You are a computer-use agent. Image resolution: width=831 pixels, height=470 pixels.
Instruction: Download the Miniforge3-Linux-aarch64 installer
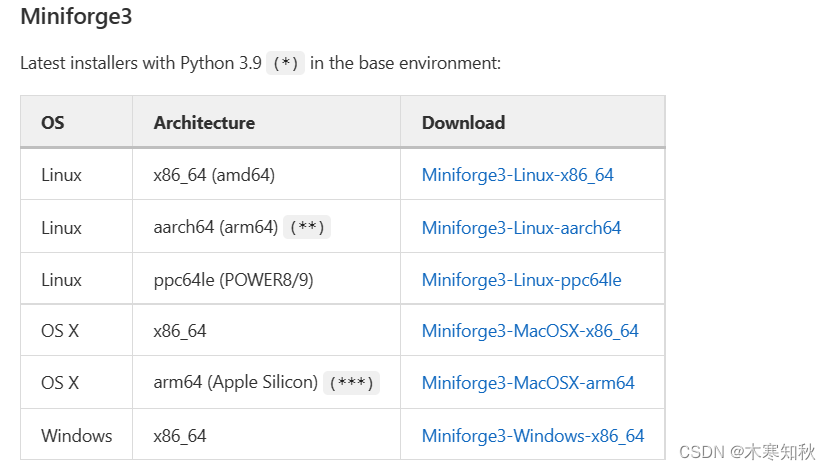tap(521, 228)
